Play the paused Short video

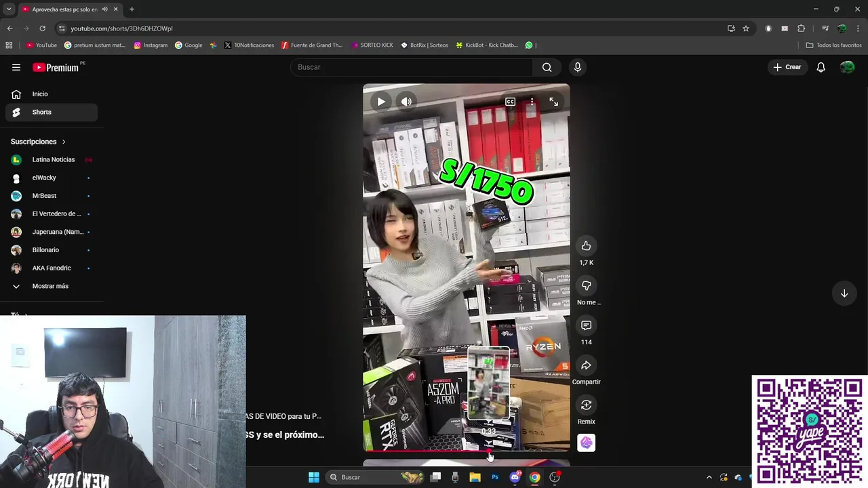point(381,102)
